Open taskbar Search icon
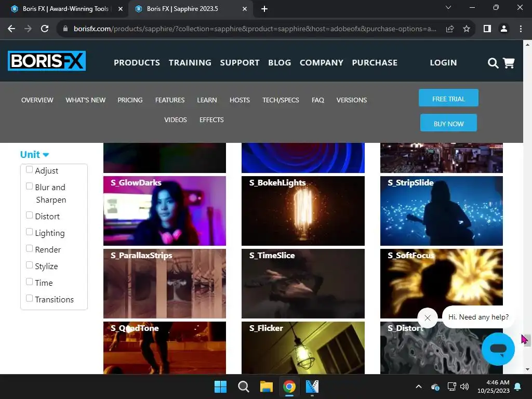The image size is (532, 399). click(243, 387)
